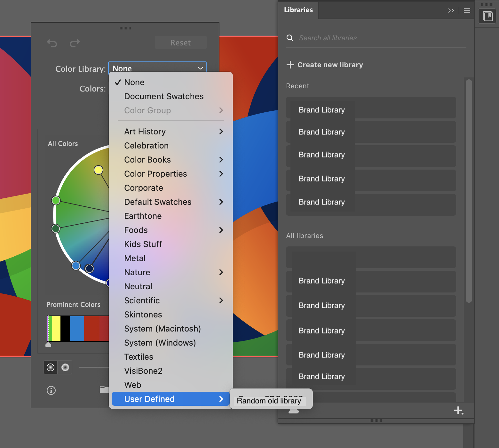The image size is (499, 448).
Task: Switch to the Libraries tab
Action: 298,10
